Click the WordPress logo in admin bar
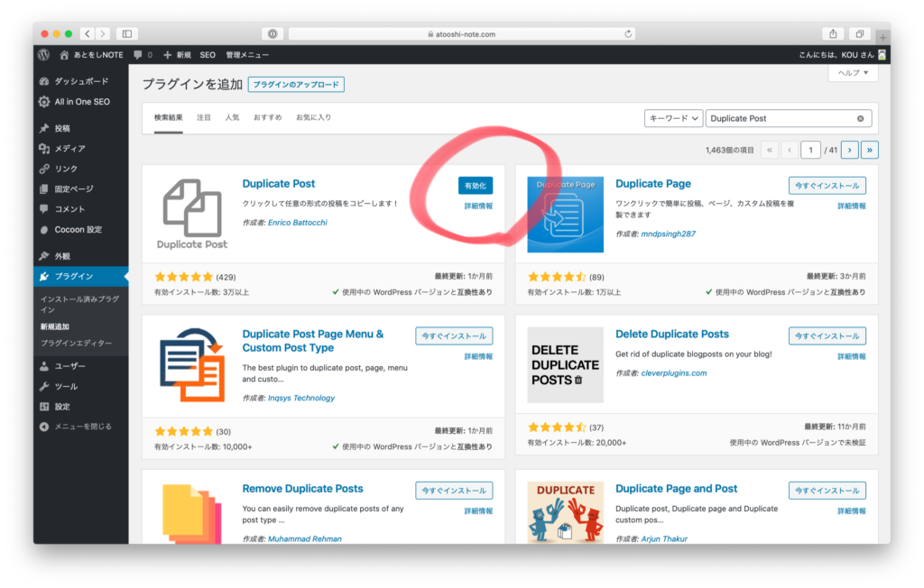 [x=43, y=55]
